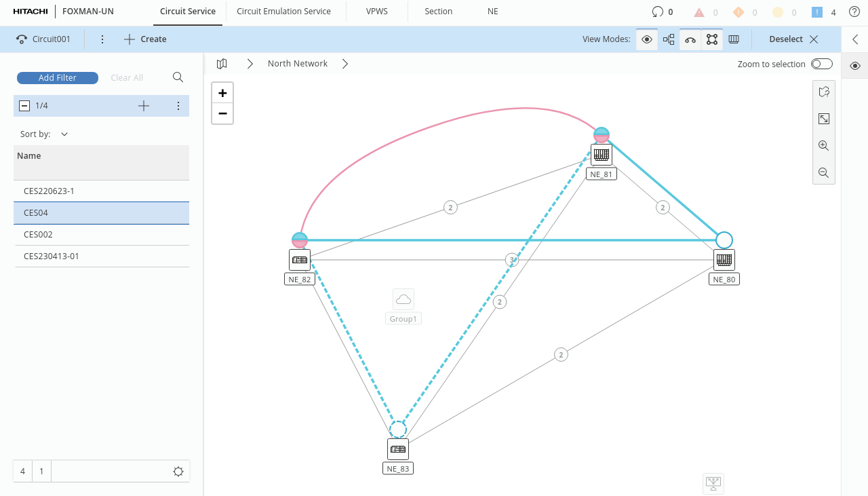Toggle the eye view mode

click(647, 39)
